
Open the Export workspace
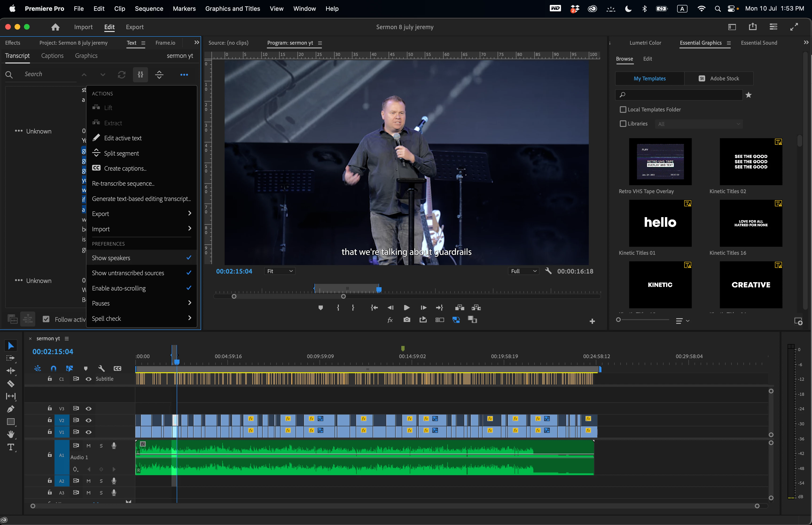[x=135, y=27]
